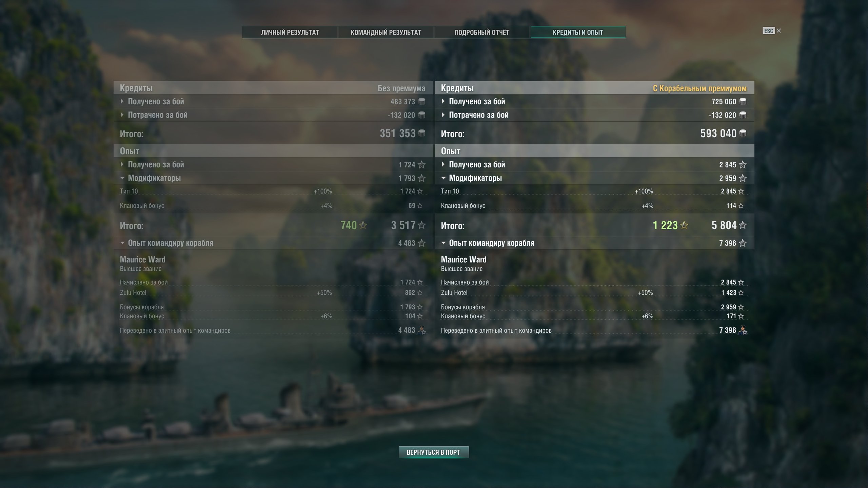The height and width of the screenshot is (488, 868).
Task: Click the green star next to 740
Action: [363, 225]
